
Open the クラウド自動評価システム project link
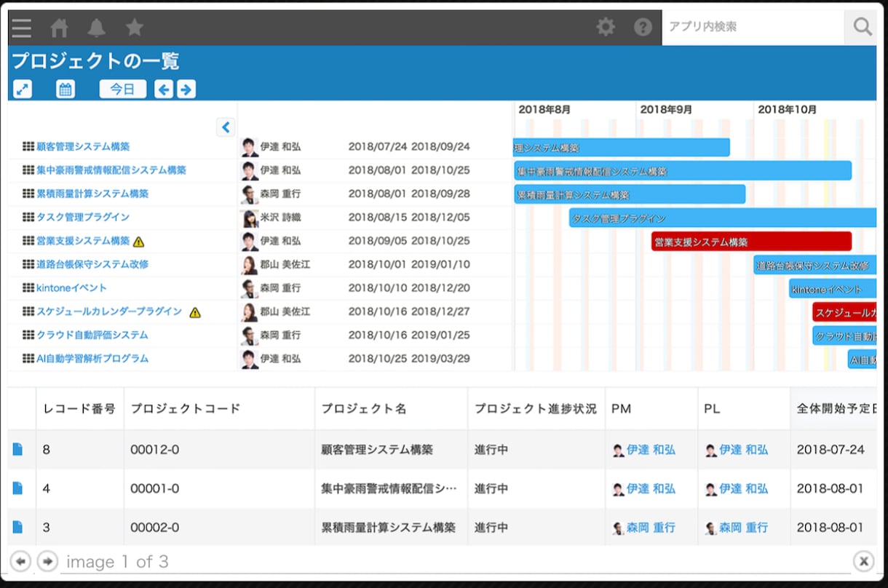[92, 335]
